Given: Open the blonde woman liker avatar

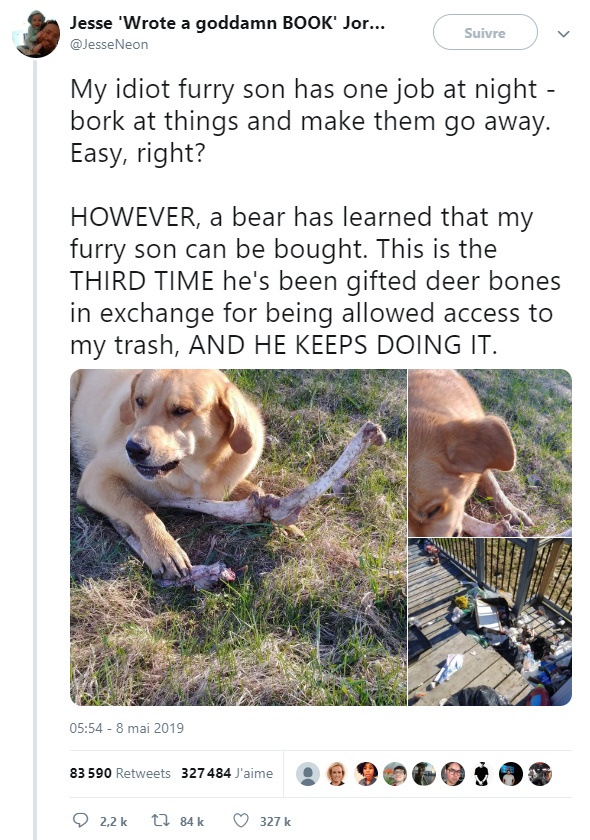Looking at the screenshot, I should 337,774.
